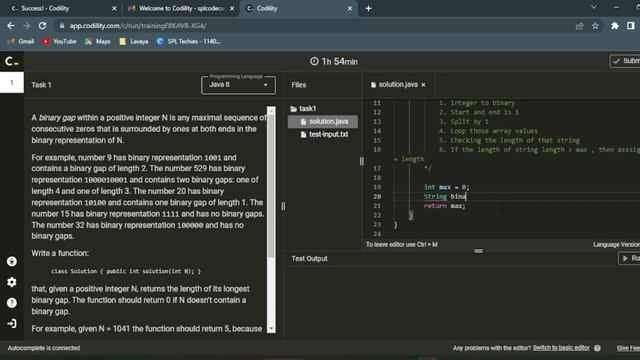Click the Language Version text under editor
The image size is (640, 360).
point(616,244)
